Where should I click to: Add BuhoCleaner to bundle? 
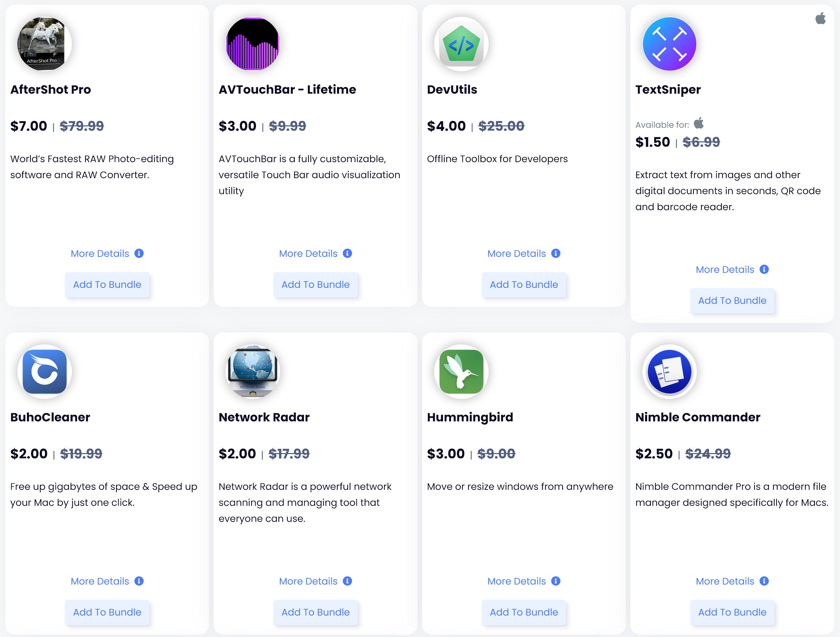[x=107, y=612]
